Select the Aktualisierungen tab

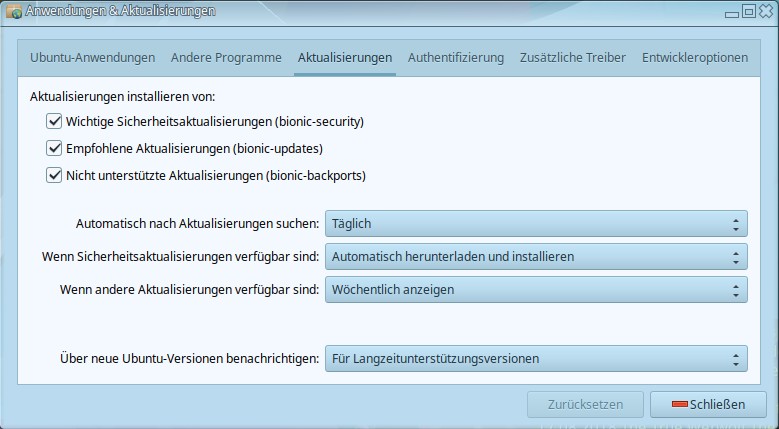345,58
